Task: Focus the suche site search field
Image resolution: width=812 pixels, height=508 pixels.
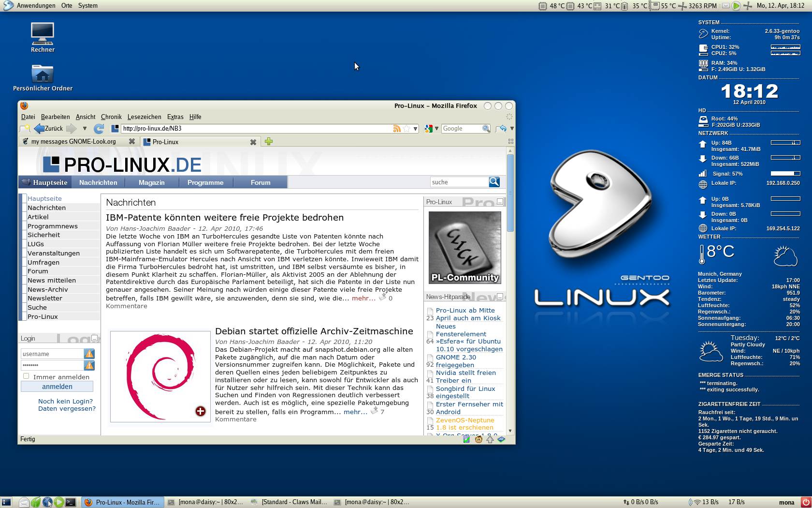Action: pyautogui.click(x=459, y=182)
